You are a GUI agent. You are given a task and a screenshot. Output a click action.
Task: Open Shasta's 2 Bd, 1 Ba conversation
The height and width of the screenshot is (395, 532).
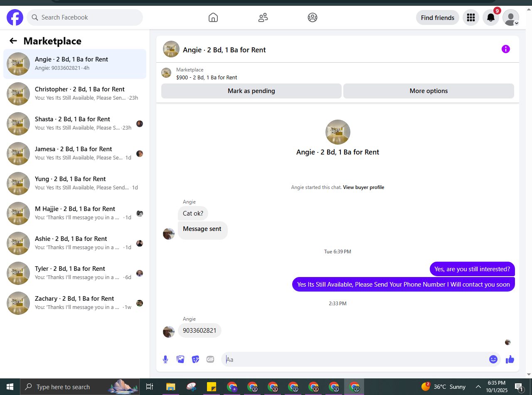pos(75,124)
